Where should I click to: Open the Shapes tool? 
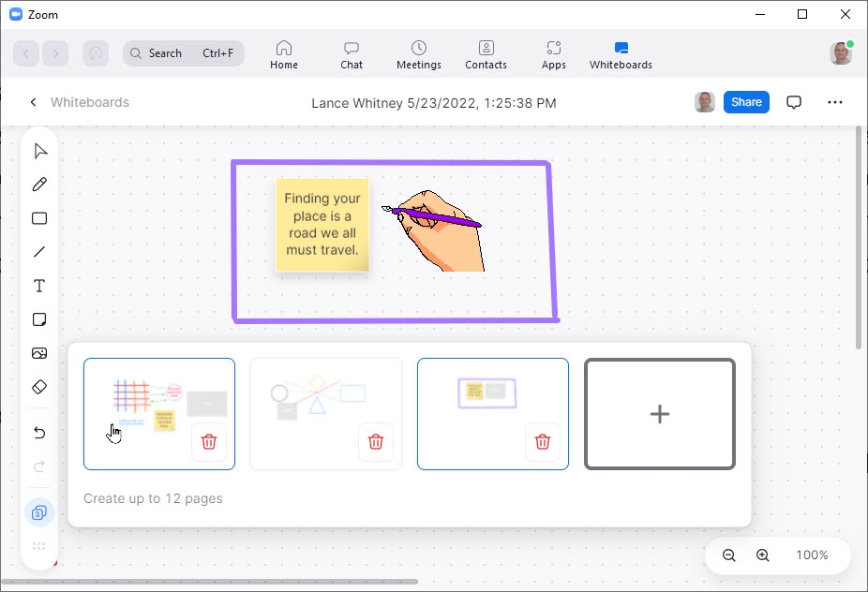point(39,218)
